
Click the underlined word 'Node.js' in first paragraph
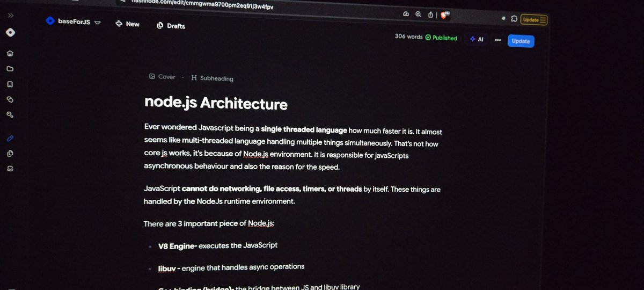coord(257,155)
